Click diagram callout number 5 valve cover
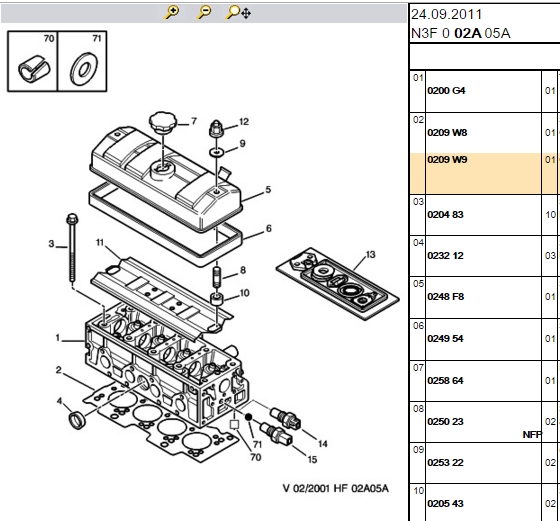The height and width of the screenshot is (521, 560). (x=268, y=190)
